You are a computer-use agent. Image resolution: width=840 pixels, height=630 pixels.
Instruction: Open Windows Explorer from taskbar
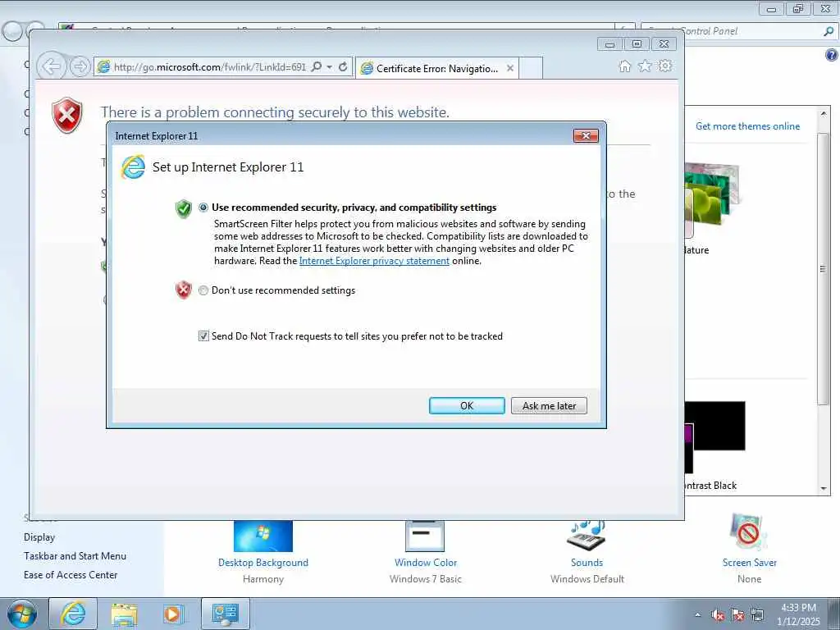pos(124,614)
